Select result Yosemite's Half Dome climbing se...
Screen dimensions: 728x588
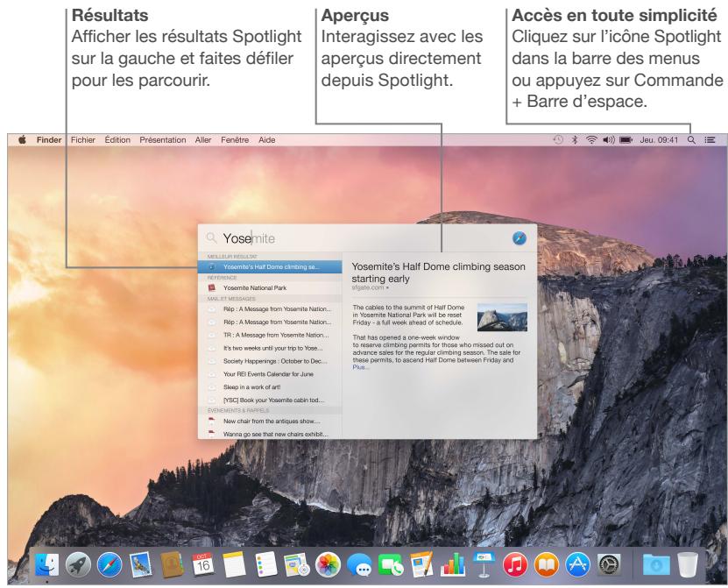click(270, 266)
